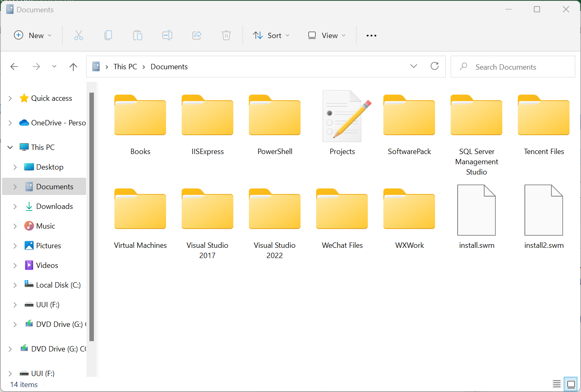Select Desktop in navigation pane
Screen dimensions: 581x392
click(44, 167)
